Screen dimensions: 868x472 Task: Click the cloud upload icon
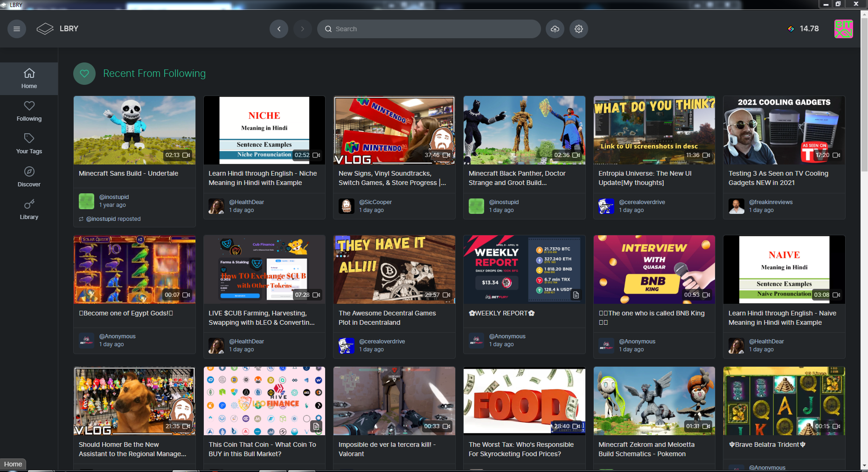555,29
